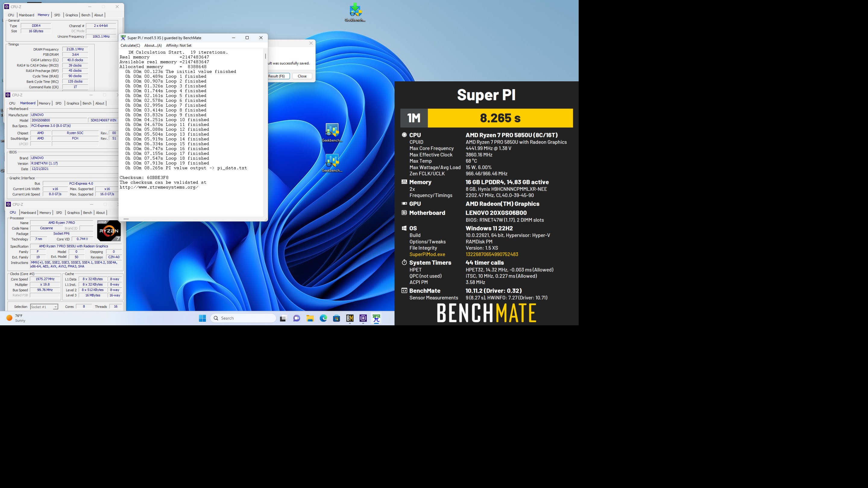Image resolution: width=868 pixels, height=488 pixels.
Task: Click the Core Speed value 1975.27 MHz
Action: [x=45, y=279]
